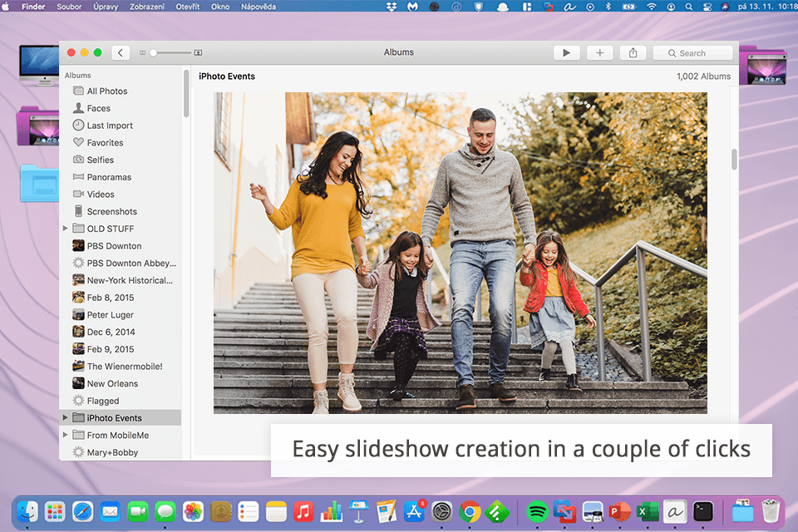Open the Okno menu

click(220, 7)
